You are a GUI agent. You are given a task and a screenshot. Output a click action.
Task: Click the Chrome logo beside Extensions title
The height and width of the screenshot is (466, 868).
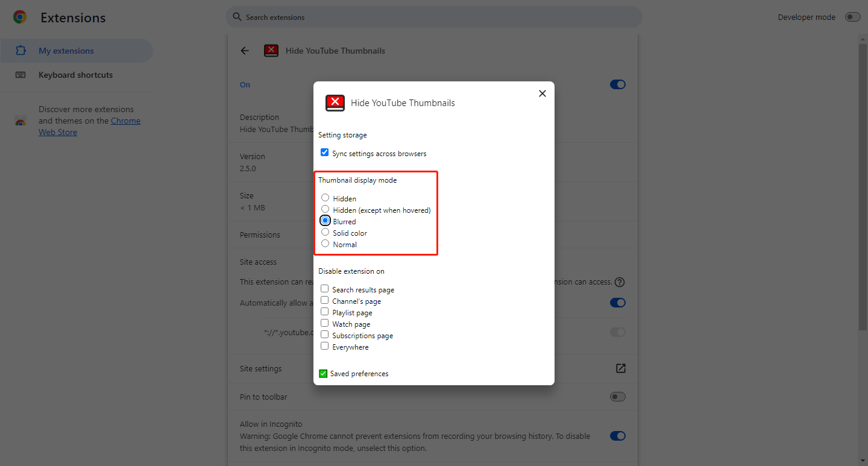(x=20, y=17)
